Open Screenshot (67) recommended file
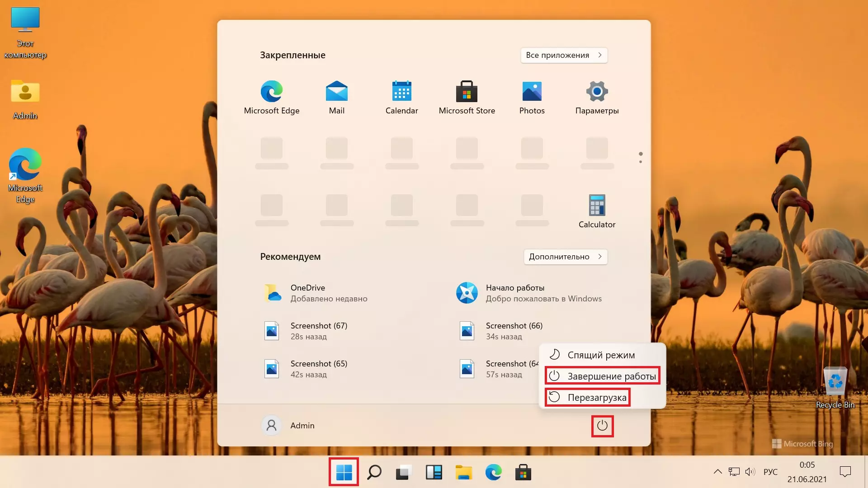 (318, 331)
